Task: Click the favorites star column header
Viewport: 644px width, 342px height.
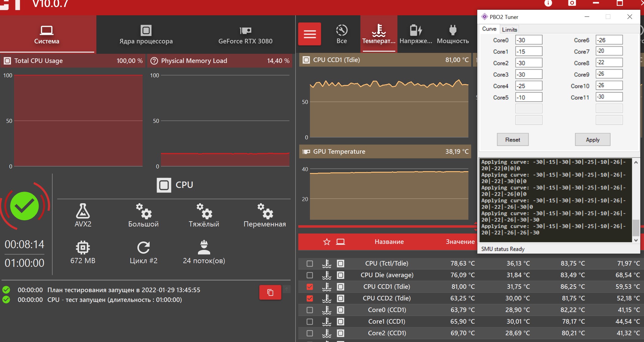Action: pyautogui.click(x=327, y=242)
